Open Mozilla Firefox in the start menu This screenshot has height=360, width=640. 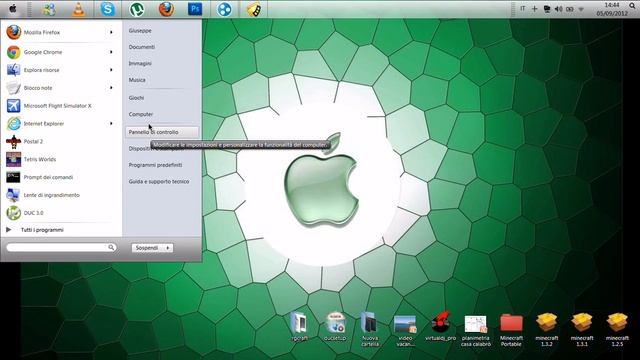42,32
